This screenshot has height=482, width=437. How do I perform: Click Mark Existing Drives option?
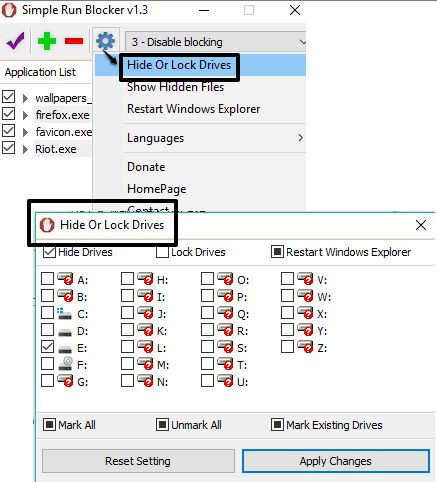(x=327, y=425)
